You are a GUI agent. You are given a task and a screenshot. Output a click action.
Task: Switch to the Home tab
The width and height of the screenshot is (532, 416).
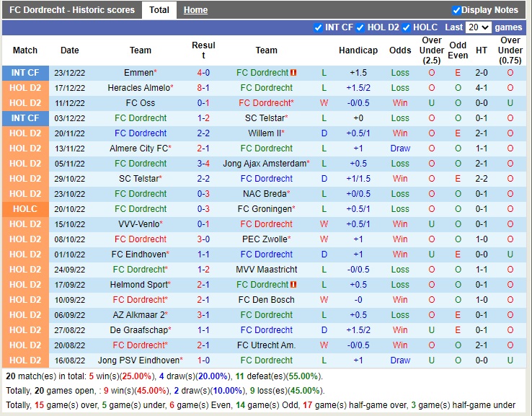tap(195, 10)
